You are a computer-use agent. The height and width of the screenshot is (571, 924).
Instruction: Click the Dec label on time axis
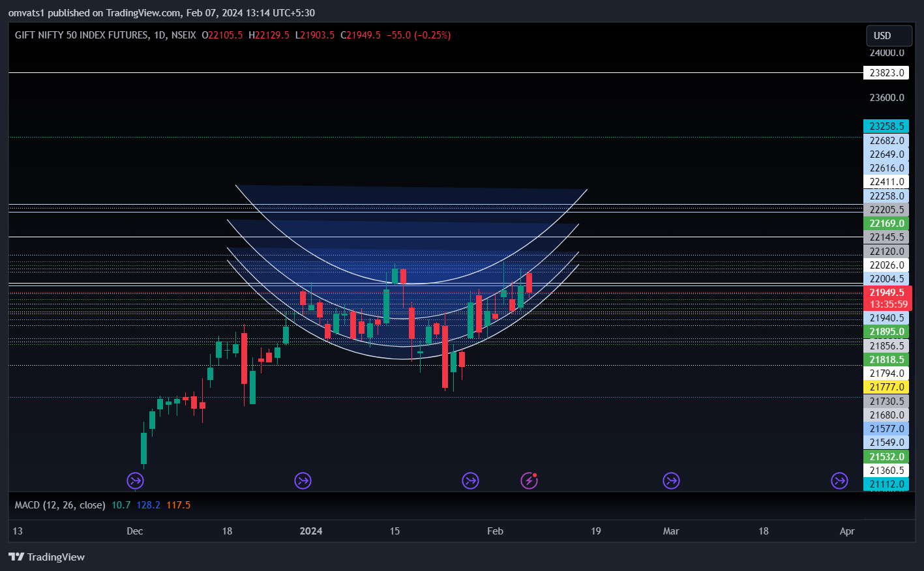(135, 531)
